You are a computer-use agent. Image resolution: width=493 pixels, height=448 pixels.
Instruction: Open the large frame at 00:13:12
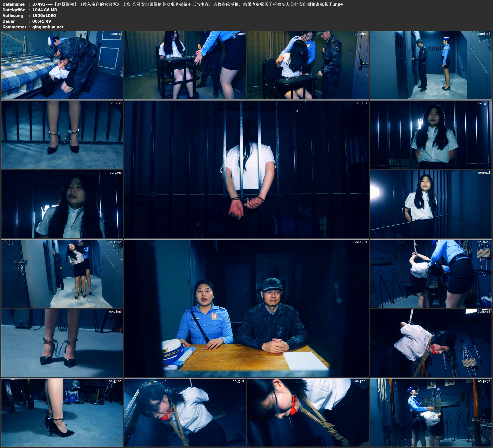pos(246,169)
